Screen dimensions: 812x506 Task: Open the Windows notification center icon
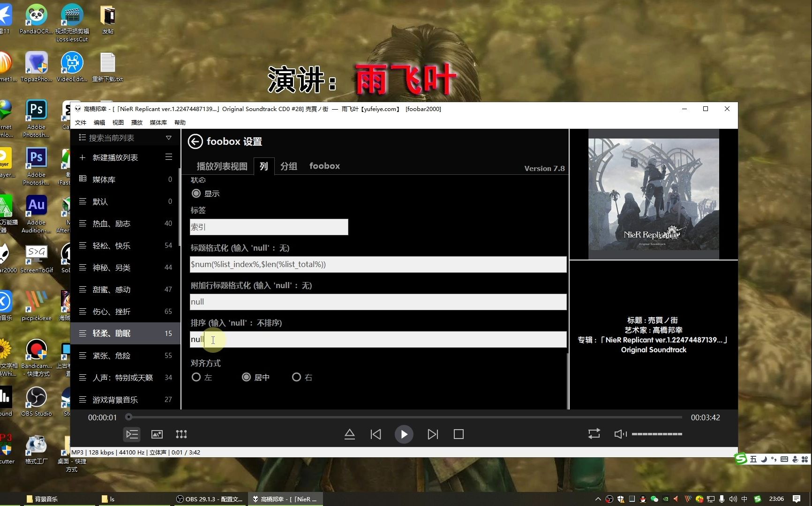click(x=796, y=499)
